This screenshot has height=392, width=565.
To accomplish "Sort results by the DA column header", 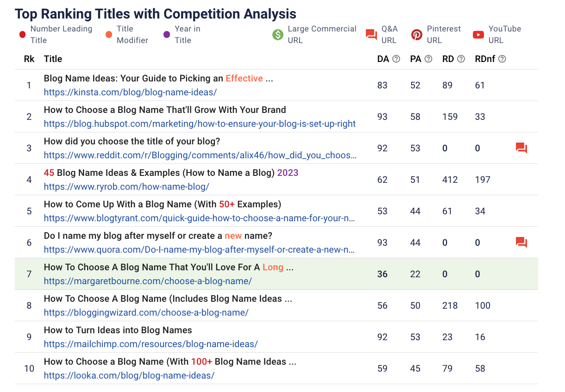I will [383, 59].
